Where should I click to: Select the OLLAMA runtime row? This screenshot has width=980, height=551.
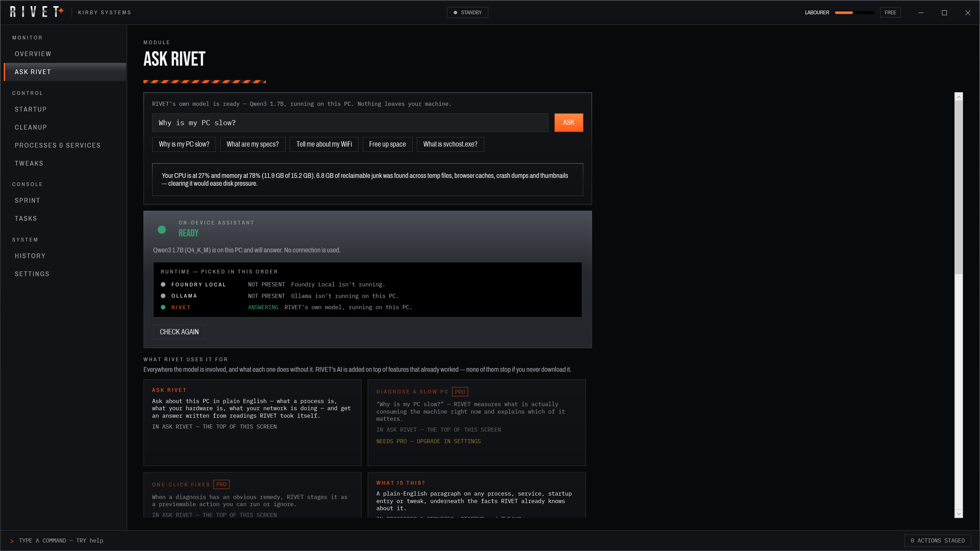[x=367, y=296]
